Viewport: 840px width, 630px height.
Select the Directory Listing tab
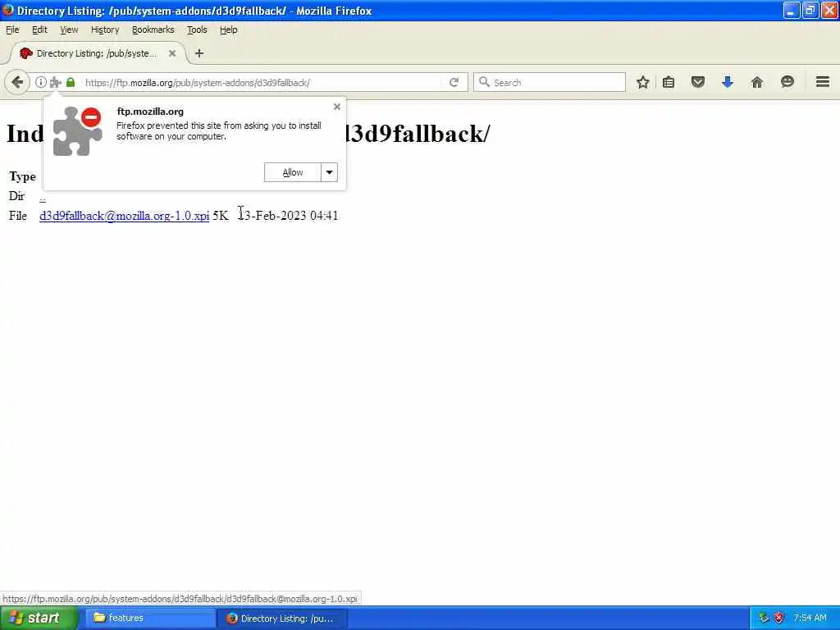(x=97, y=53)
